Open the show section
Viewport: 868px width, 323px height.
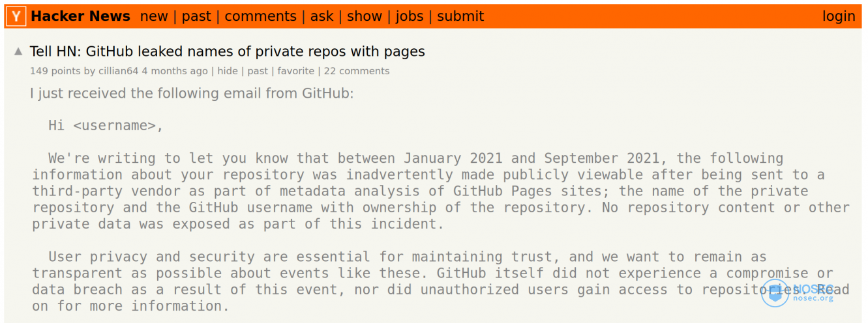point(364,16)
